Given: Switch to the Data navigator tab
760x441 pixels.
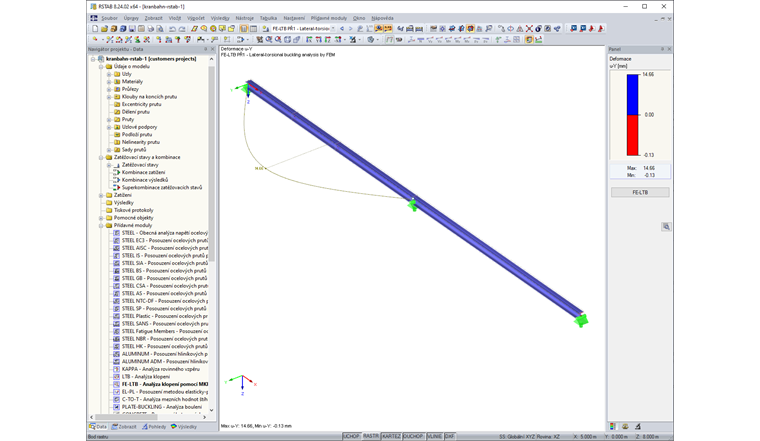Looking at the screenshot, I should pyautogui.click(x=98, y=427).
